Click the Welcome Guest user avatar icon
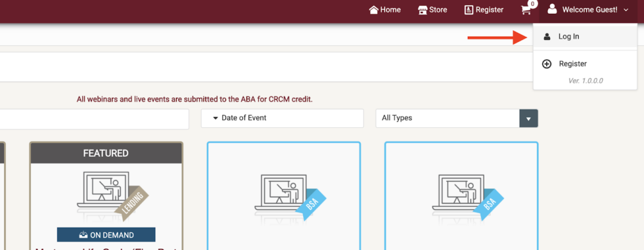This screenshot has width=644, height=250. click(x=553, y=9)
